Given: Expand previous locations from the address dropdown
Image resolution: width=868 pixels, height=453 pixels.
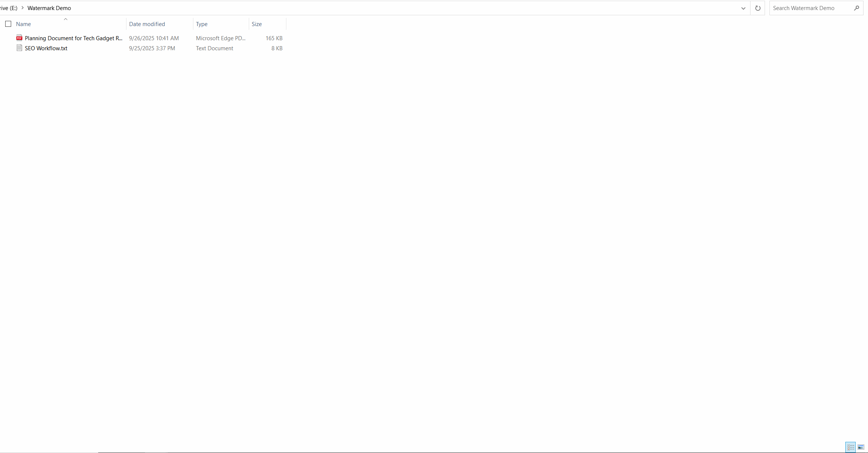Looking at the screenshot, I should coord(743,8).
